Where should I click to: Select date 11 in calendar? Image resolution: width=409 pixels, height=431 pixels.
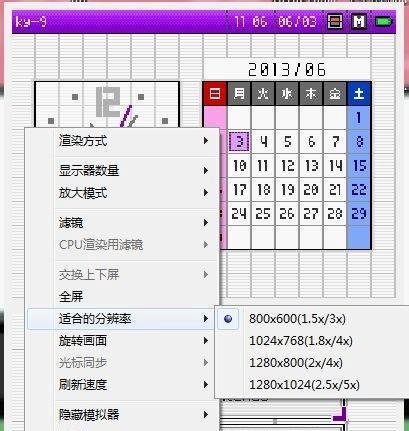pyautogui.click(x=263, y=166)
